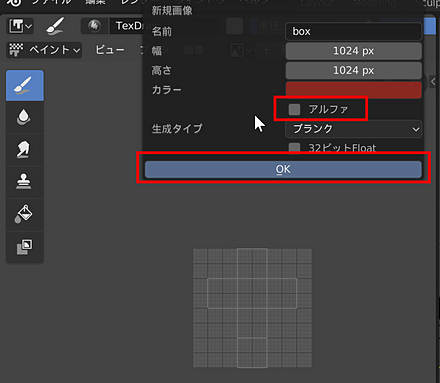This screenshot has height=383, width=440.
Task: Select the Draw brush tool
Action: pyautogui.click(x=25, y=85)
